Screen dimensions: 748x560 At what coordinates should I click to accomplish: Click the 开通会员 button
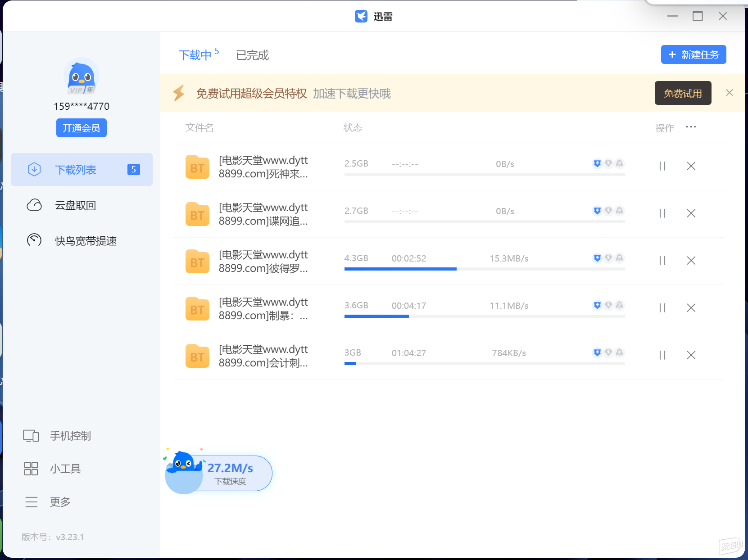(82, 128)
